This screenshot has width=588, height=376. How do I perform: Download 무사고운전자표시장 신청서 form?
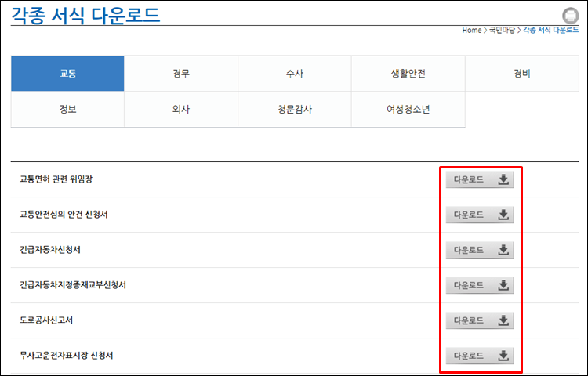(480, 356)
